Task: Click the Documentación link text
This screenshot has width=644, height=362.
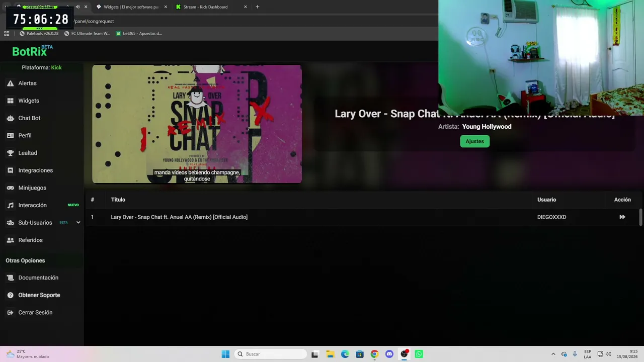Action: 38,278
